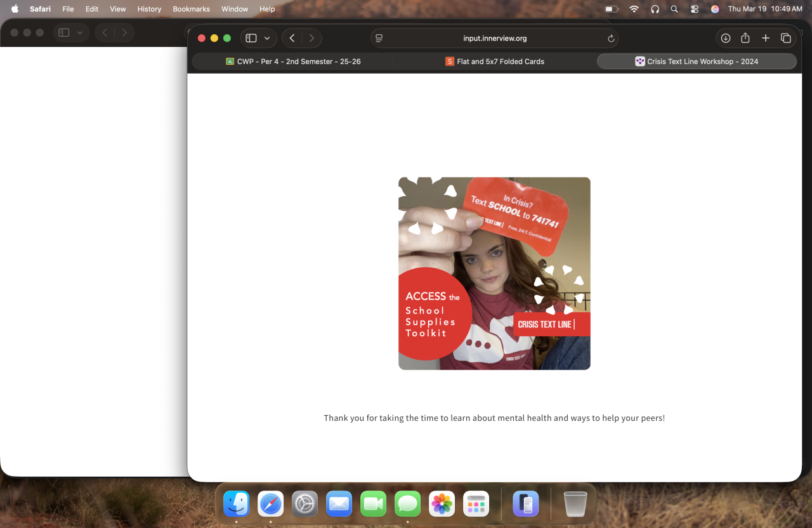Open the View menu
Image resolution: width=812 pixels, height=528 pixels.
tap(118, 9)
